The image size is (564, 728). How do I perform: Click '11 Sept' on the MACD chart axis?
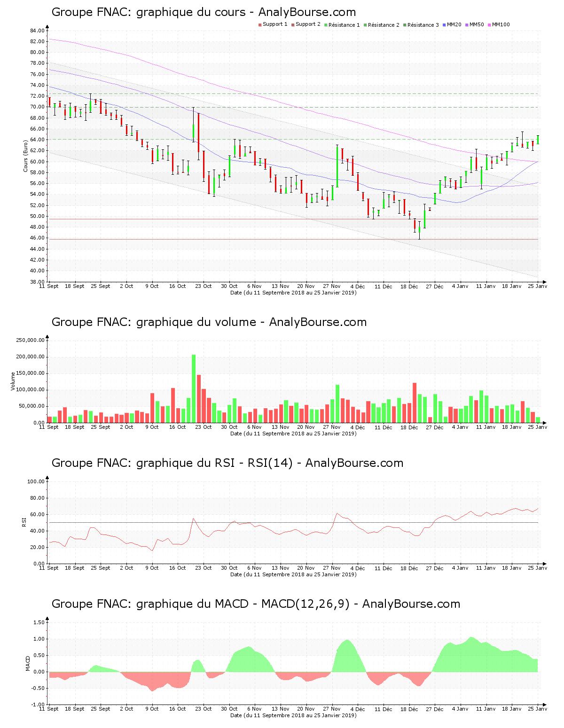click(x=49, y=709)
